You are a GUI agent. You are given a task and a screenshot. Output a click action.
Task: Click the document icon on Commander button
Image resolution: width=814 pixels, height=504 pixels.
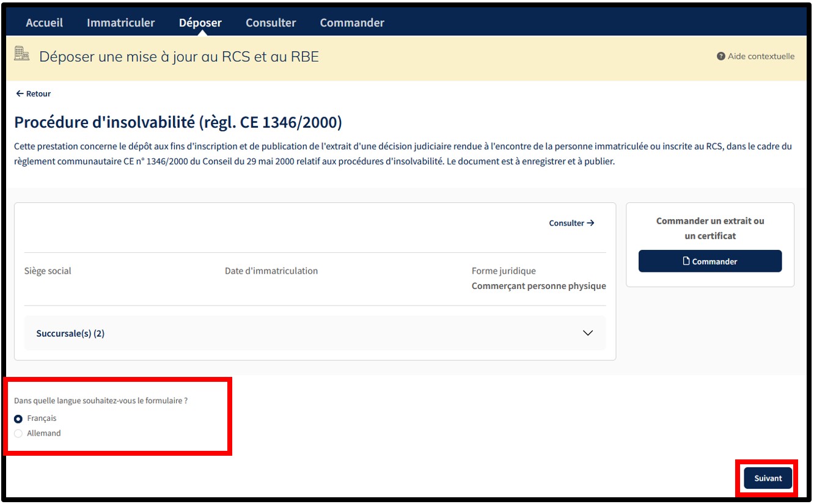(x=686, y=261)
